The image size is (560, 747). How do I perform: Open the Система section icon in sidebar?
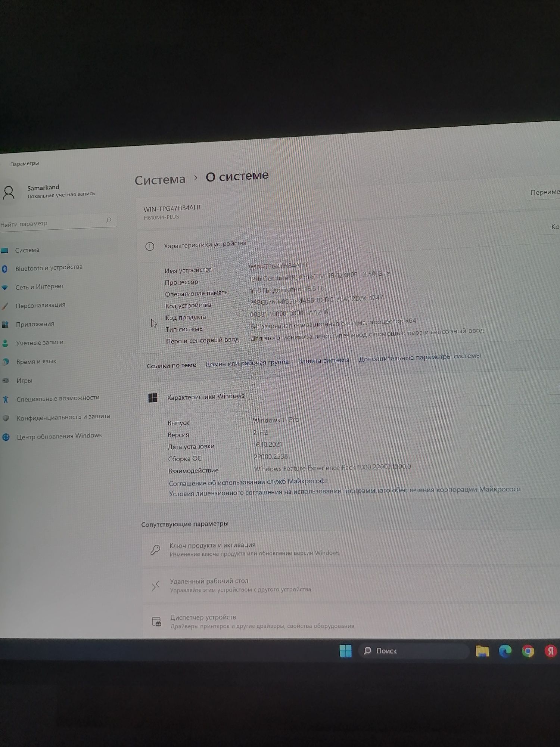pos(4,251)
